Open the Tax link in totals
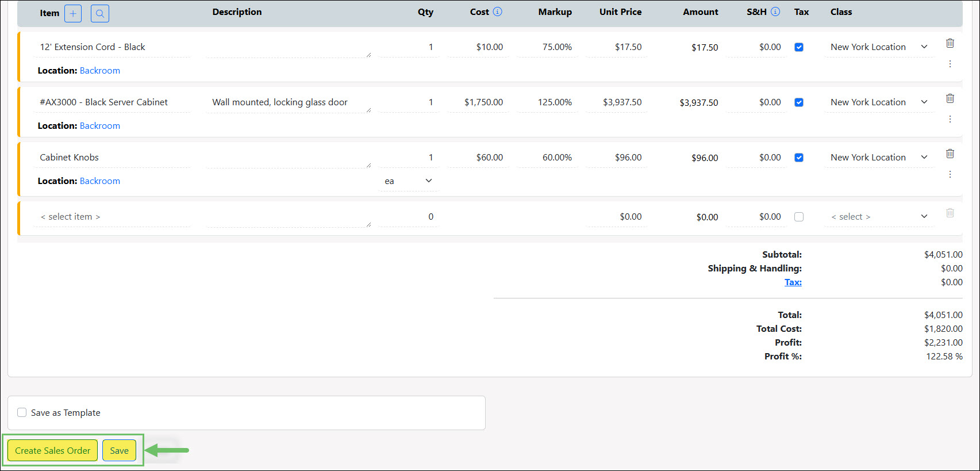 click(x=793, y=282)
